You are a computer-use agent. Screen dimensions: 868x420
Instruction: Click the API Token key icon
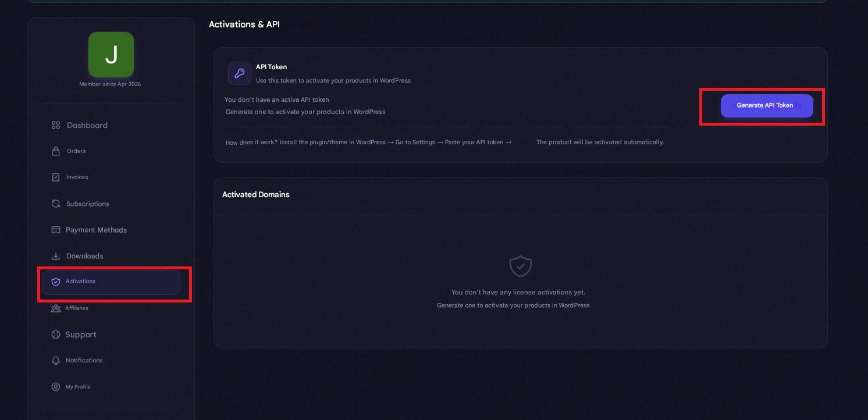pos(239,73)
